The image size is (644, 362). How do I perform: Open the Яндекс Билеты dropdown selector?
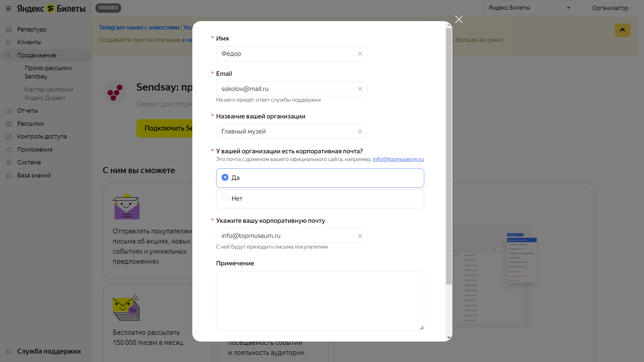(x=529, y=8)
